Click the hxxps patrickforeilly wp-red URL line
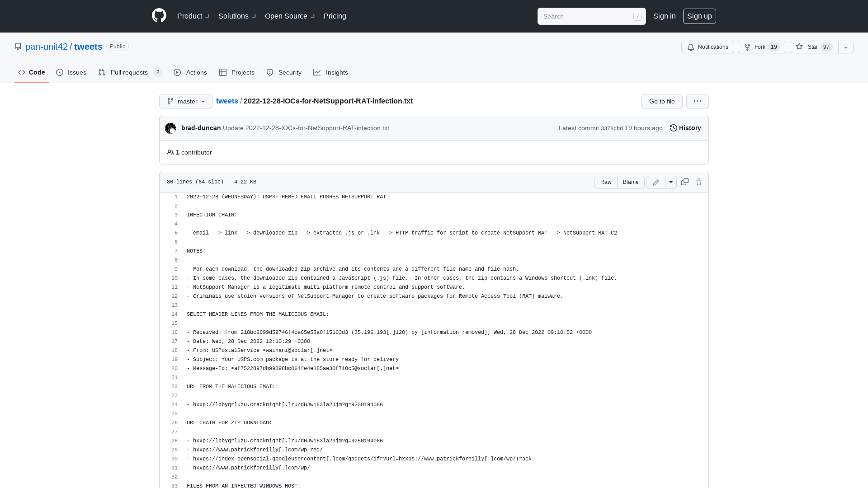The width and height of the screenshot is (868, 488). pos(255,450)
